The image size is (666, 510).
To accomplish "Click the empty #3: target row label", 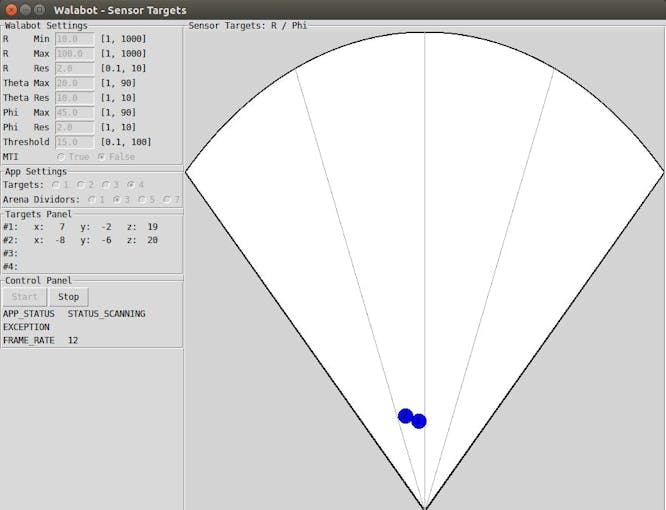I will click(x=10, y=253).
